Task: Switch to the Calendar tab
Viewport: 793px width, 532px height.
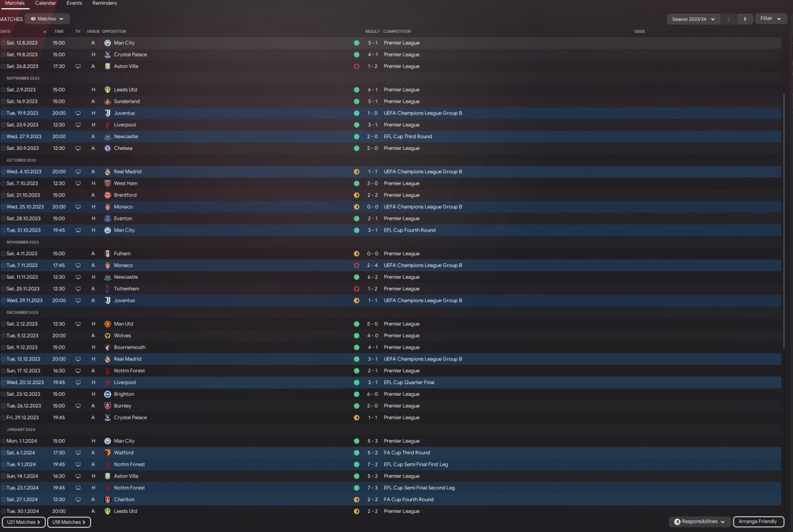Action: point(45,4)
